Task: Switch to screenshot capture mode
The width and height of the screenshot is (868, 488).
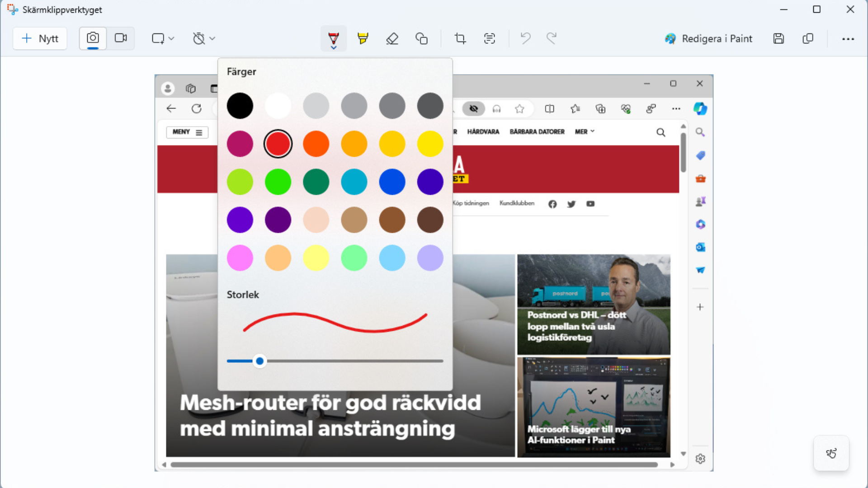Action: pyautogui.click(x=93, y=38)
